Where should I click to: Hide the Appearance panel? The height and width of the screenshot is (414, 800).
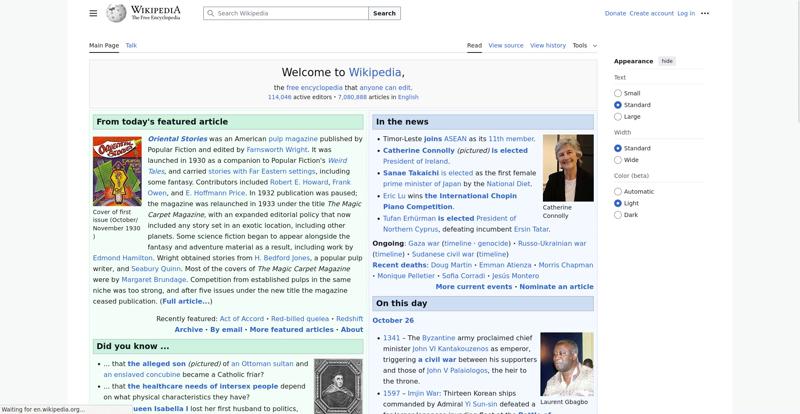667,61
